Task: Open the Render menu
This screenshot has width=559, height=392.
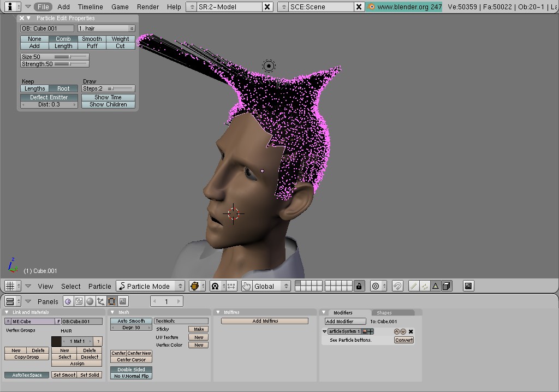Action: [x=147, y=7]
